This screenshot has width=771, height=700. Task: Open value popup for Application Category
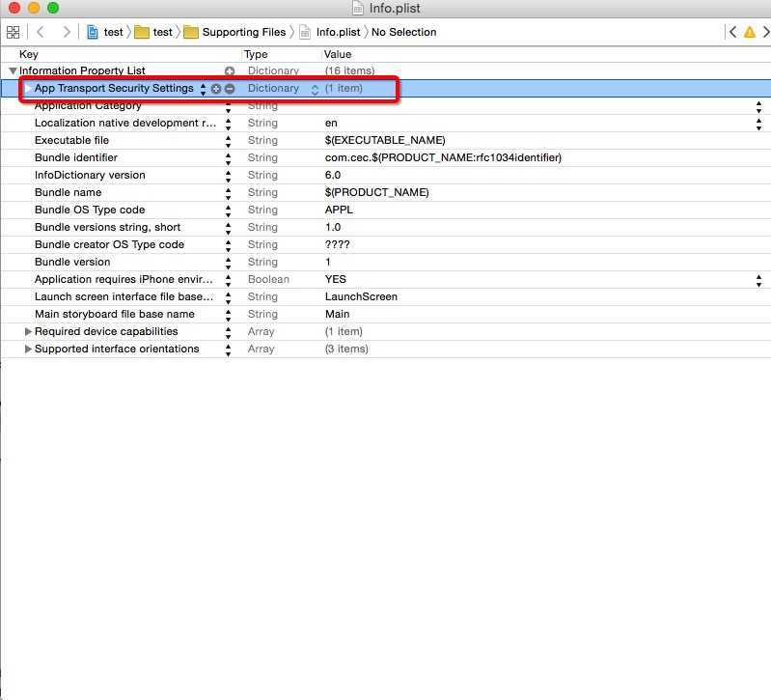758,107
